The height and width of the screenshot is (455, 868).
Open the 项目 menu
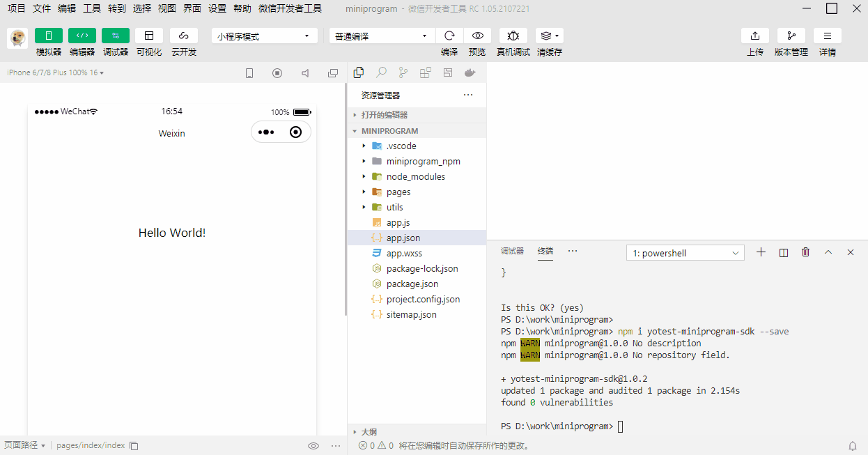point(16,8)
